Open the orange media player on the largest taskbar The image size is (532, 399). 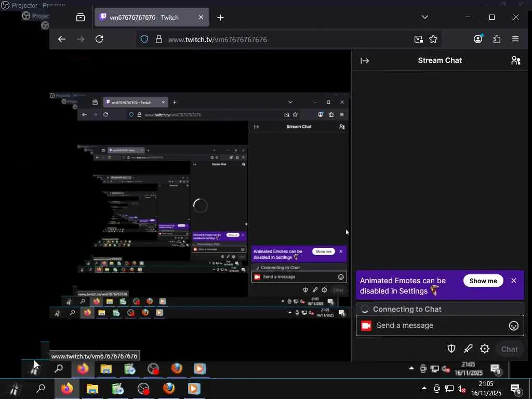coord(194,389)
